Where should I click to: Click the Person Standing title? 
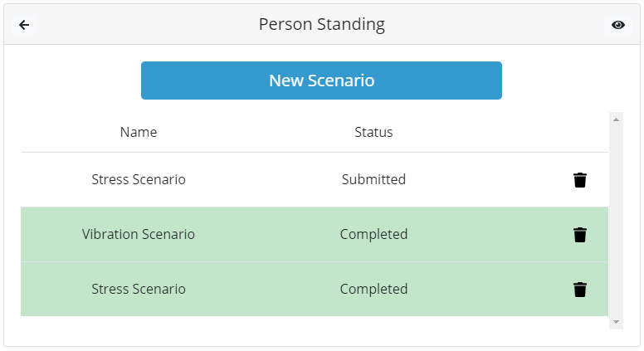tap(322, 25)
